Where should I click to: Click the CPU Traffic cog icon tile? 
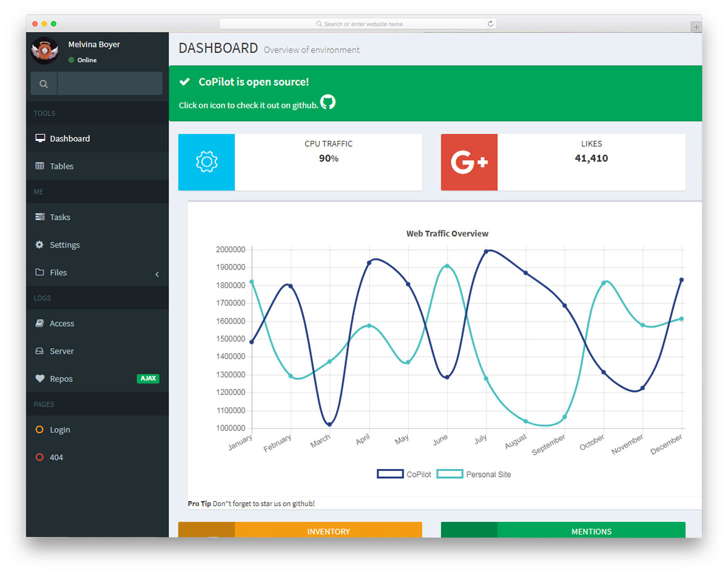pos(206,162)
